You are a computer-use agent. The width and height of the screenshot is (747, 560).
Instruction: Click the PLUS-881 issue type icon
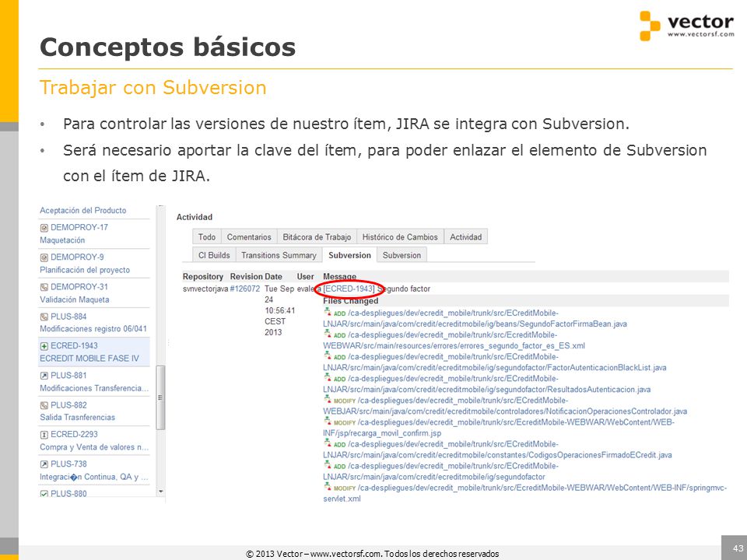click(44, 376)
